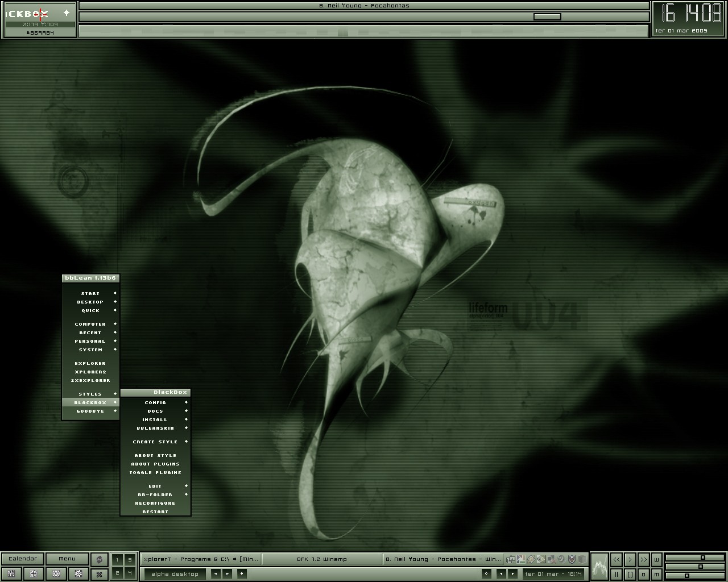Image resolution: width=728 pixels, height=582 pixels.
Task: Click the top volume slider in the bottom-right
Action: [x=694, y=558]
